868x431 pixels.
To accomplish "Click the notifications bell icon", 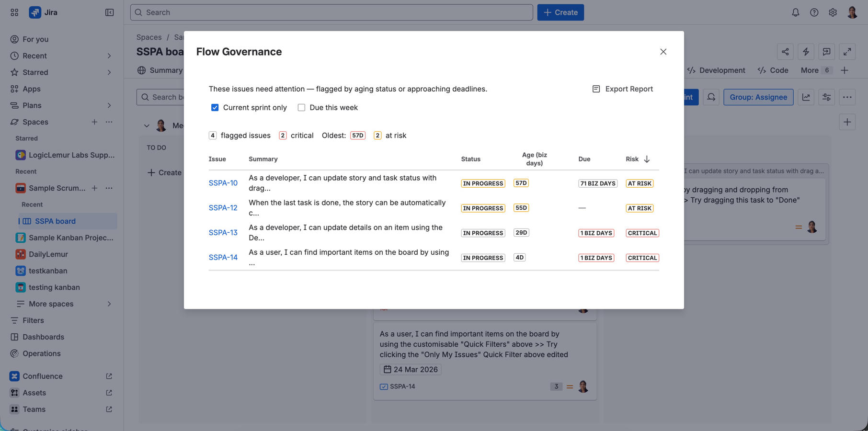I will pyautogui.click(x=795, y=12).
